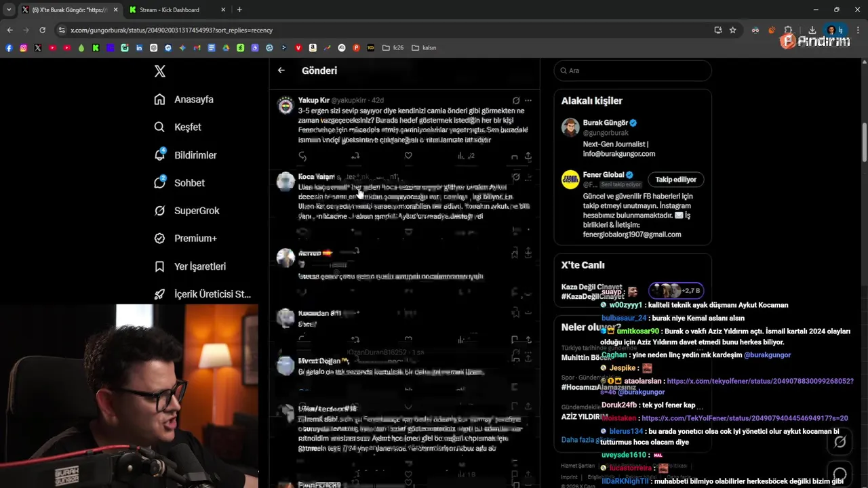Open Gmail bookmark
868x488 pixels.
click(197, 48)
